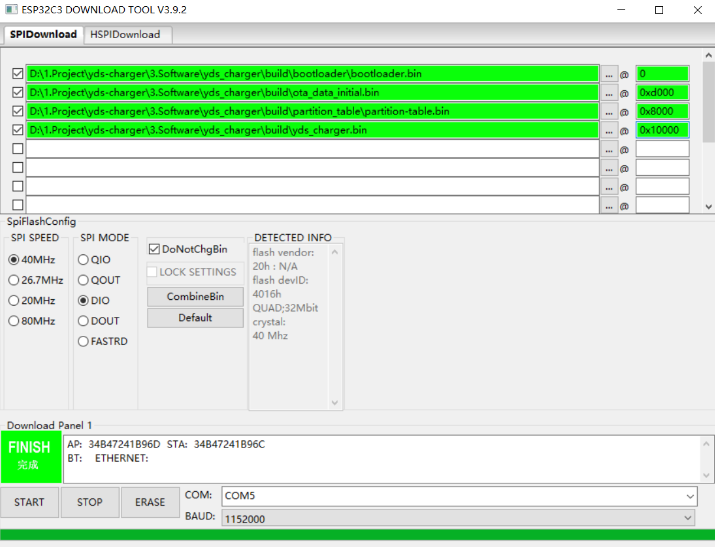Image resolution: width=715 pixels, height=547 pixels.
Task: Click the partition-table.bin file path field
Action: coord(312,111)
